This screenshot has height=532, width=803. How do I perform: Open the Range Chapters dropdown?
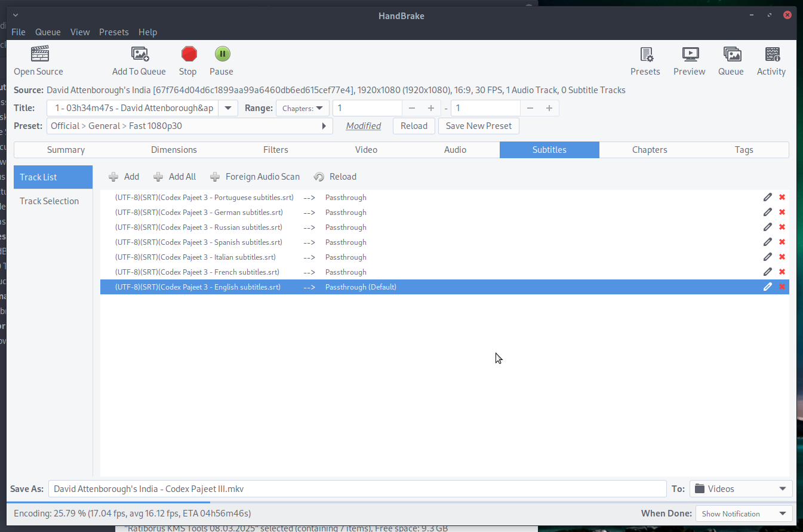pyautogui.click(x=303, y=108)
